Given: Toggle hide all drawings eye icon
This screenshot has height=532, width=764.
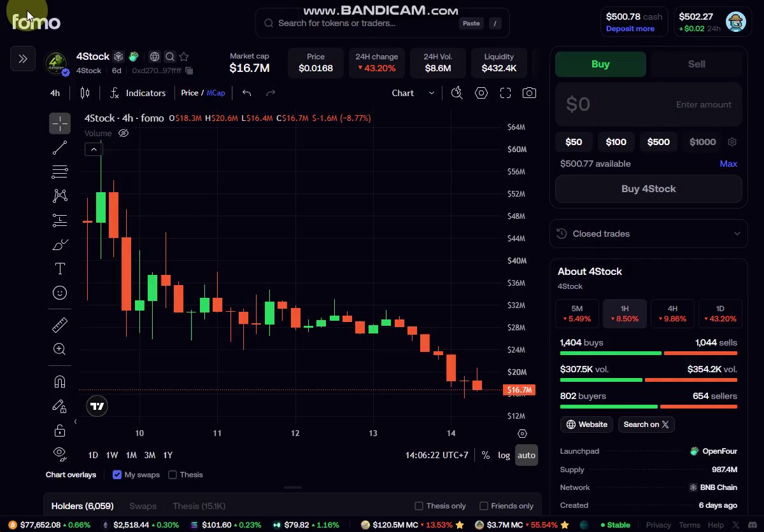Looking at the screenshot, I should point(60,453).
